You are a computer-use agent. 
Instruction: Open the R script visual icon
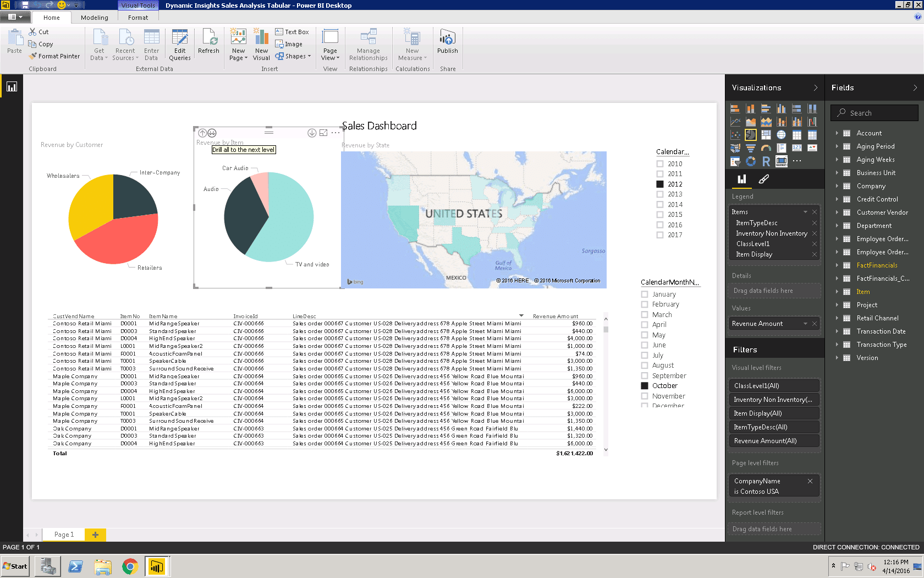[766, 161]
